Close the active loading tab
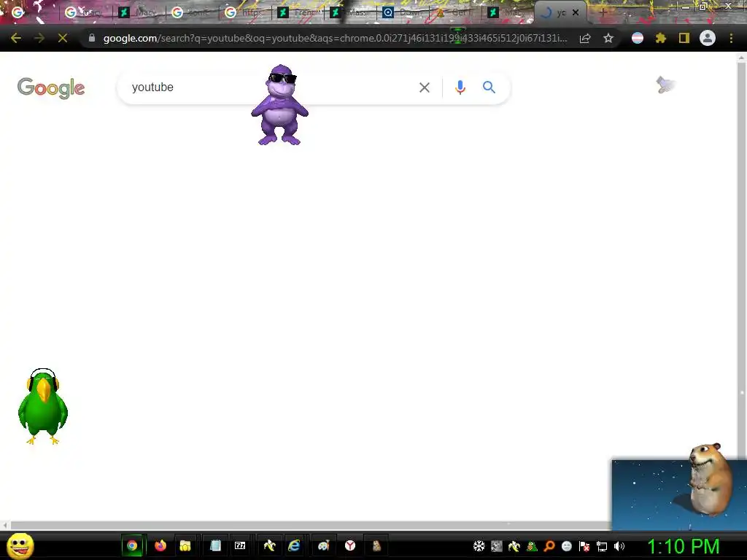The height and width of the screenshot is (560, 747). point(576,13)
